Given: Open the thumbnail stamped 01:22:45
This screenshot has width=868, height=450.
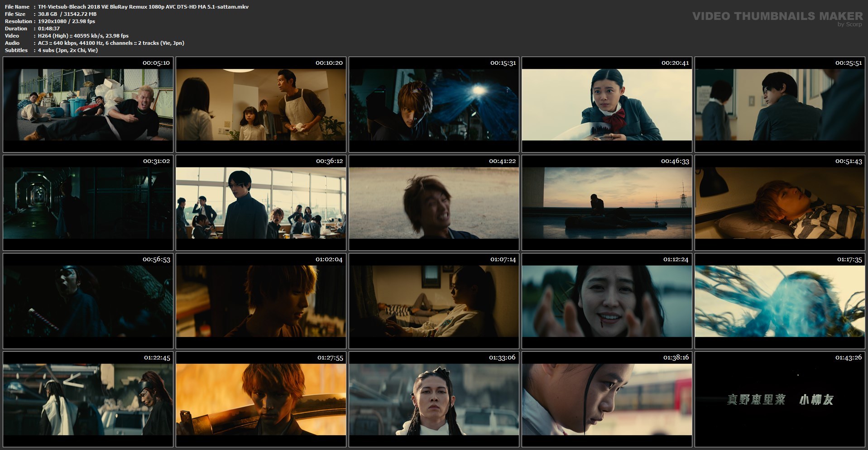Looking at the screenshot, I should click(x=88, y=399).
